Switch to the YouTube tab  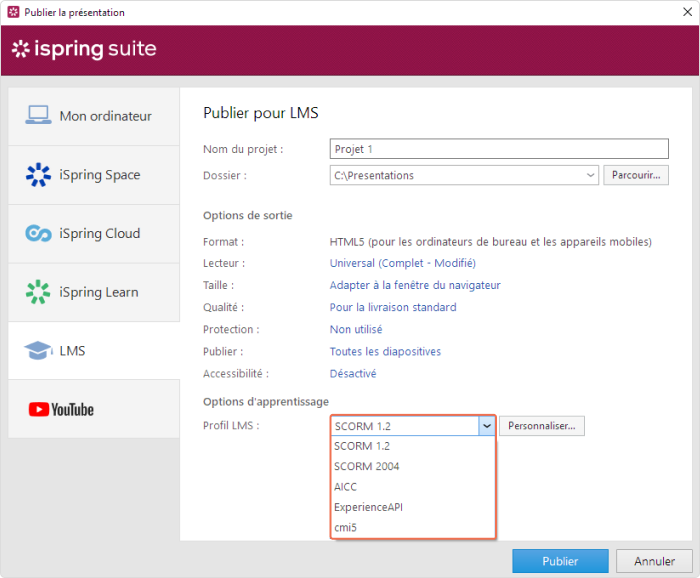[94, 409]
